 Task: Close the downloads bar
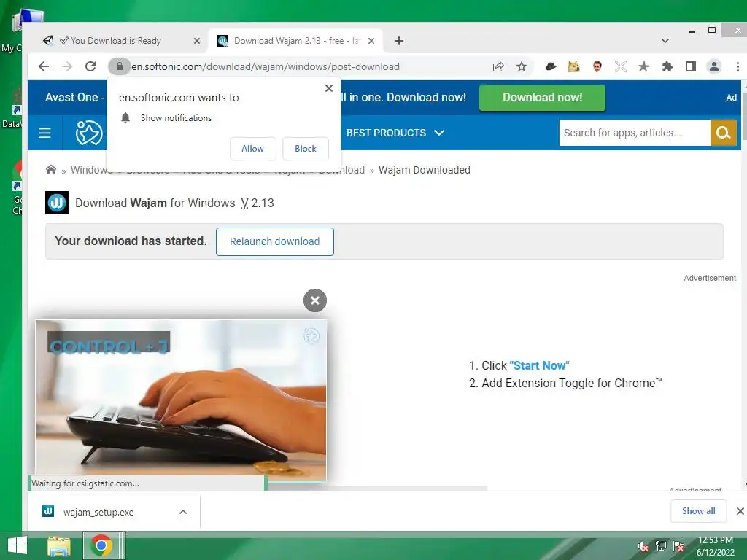(740, 511)
